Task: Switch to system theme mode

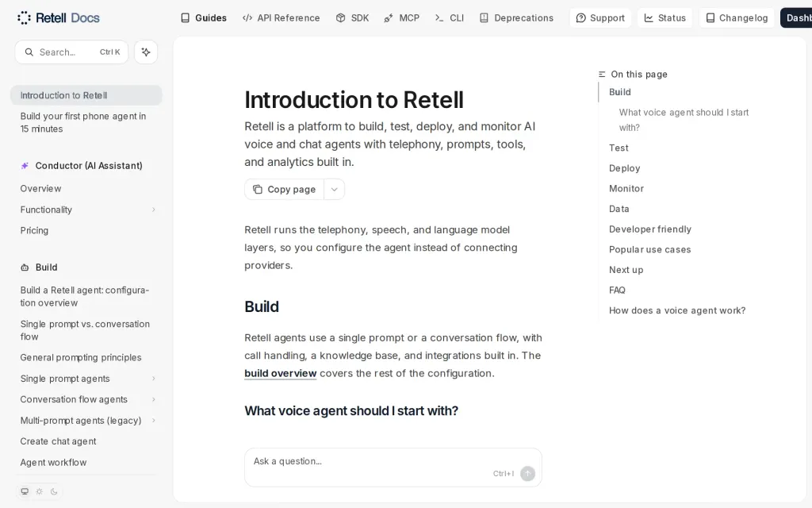Action: tap(25, 491)
